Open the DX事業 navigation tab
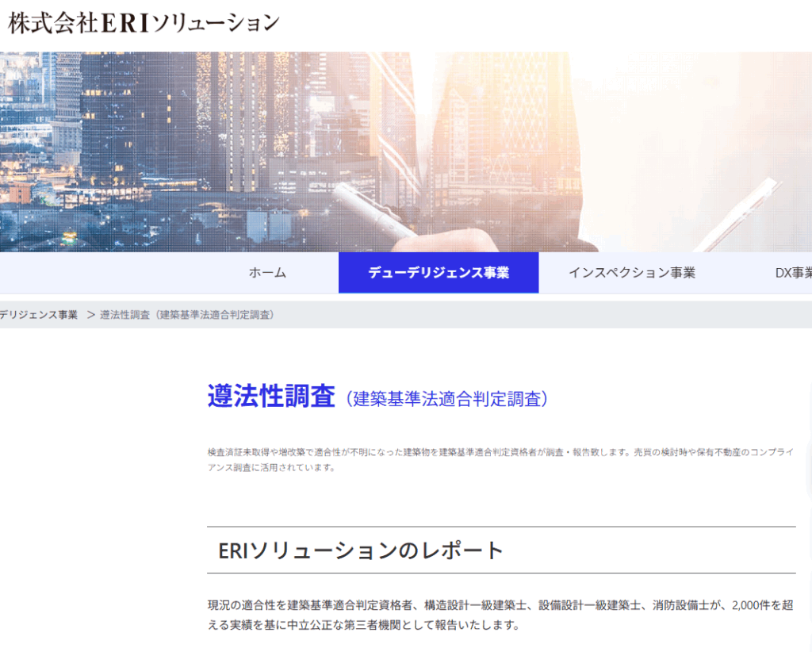The image size is (812, 652). pos(793,273)
